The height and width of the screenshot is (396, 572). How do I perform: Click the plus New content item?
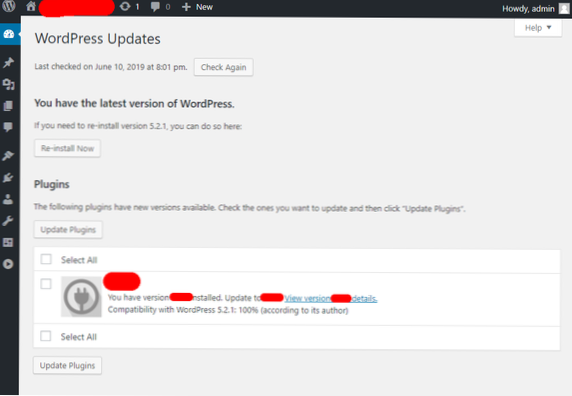(x=197, y=7)
